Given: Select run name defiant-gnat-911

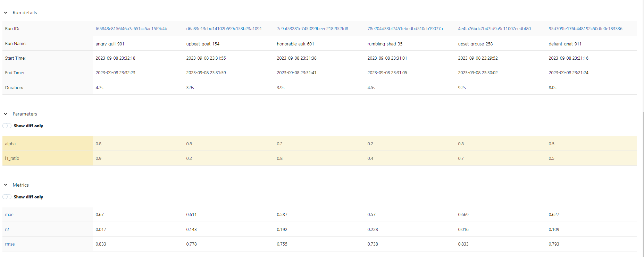Looking at the screenshot, I should tap(565, 44).
